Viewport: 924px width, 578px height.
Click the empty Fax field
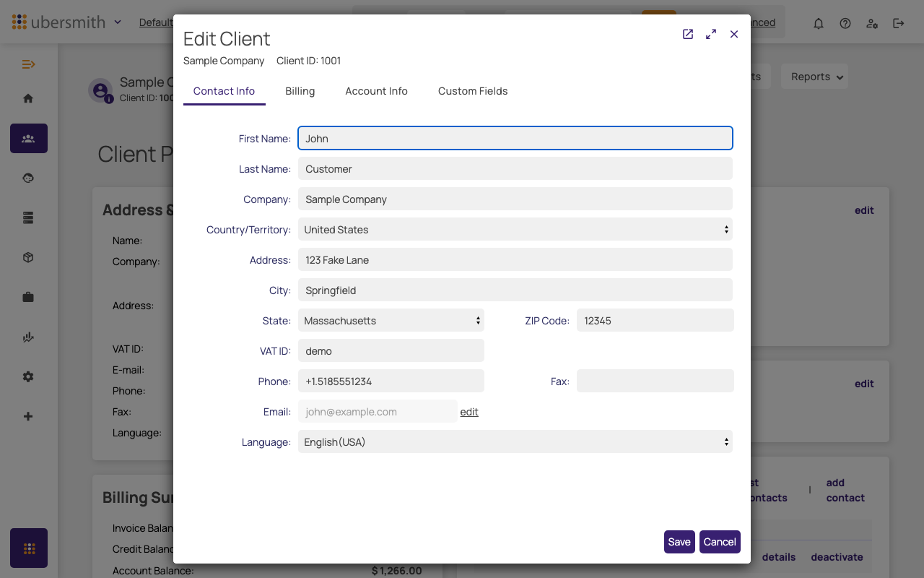pyautogui.click(x=655, y=381)
